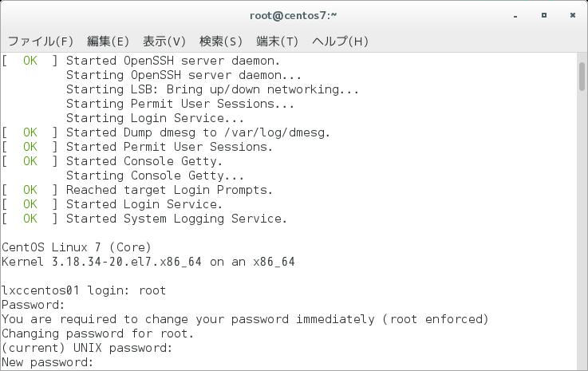This screenshot has height=371, width=588.
Task: Click the (current) UNIX password: line
Action: [x=87, y=348]
